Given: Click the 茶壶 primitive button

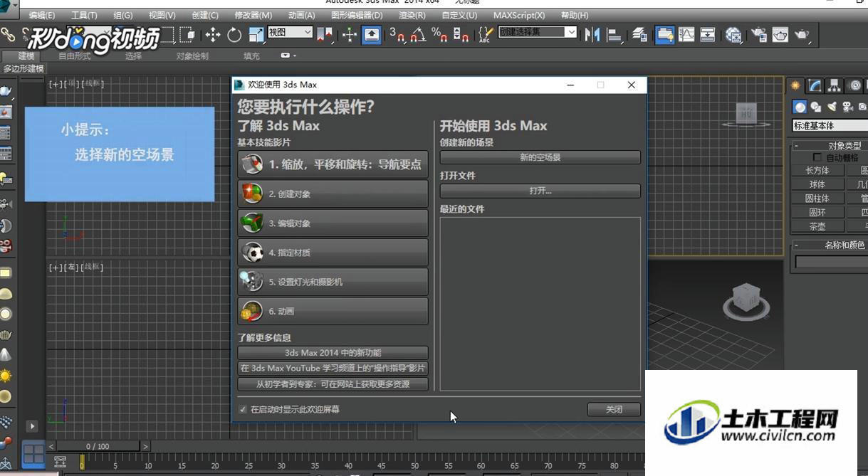Looking at the screenshot, I should (x=817, y=226).
